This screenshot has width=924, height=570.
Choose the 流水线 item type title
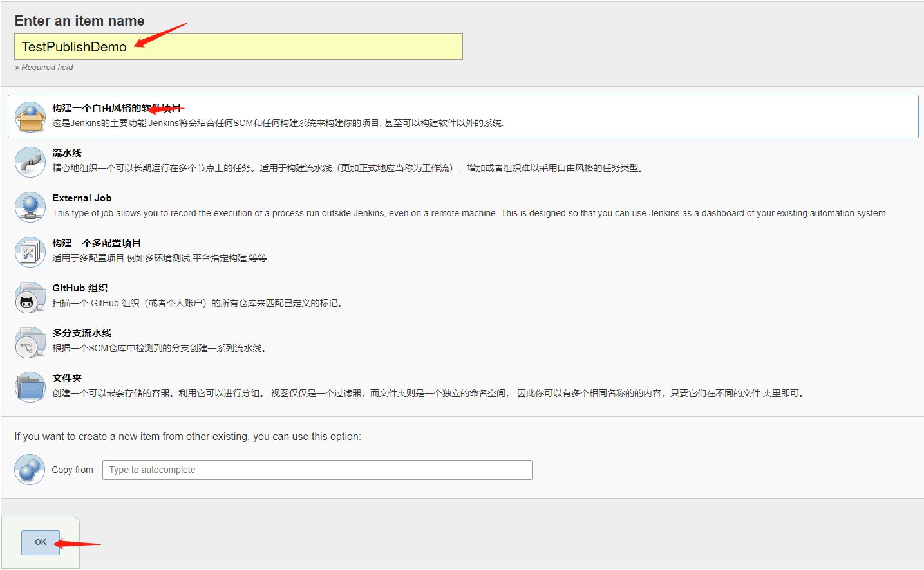67,153
